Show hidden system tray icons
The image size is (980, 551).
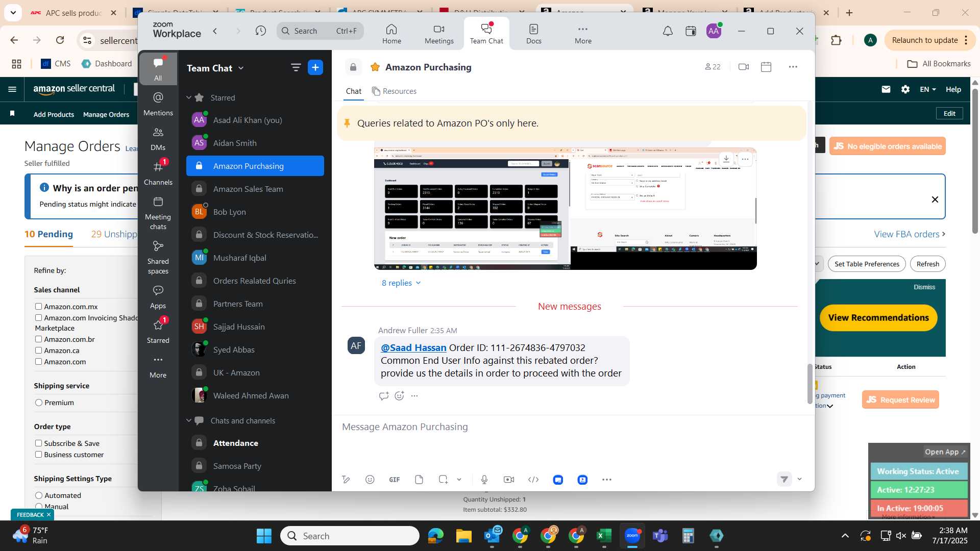click(845, 536)
